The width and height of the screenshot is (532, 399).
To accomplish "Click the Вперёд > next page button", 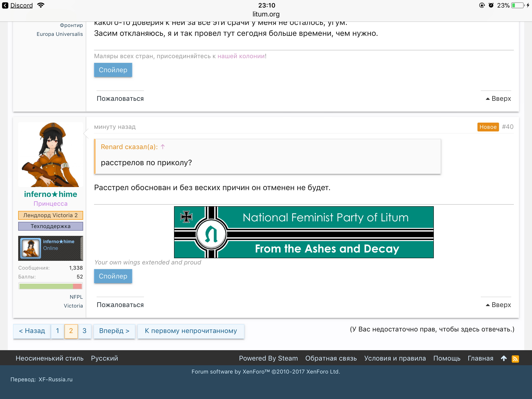I will coord(114,331).
